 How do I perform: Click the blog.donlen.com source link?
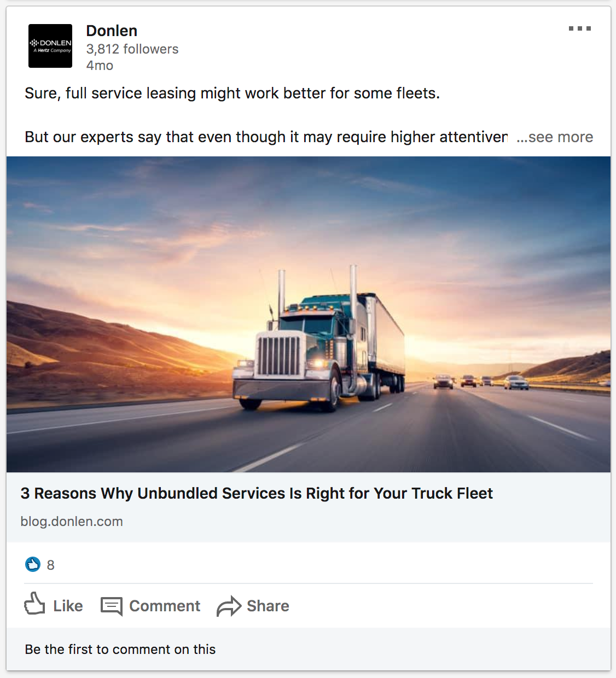(72, 522)
